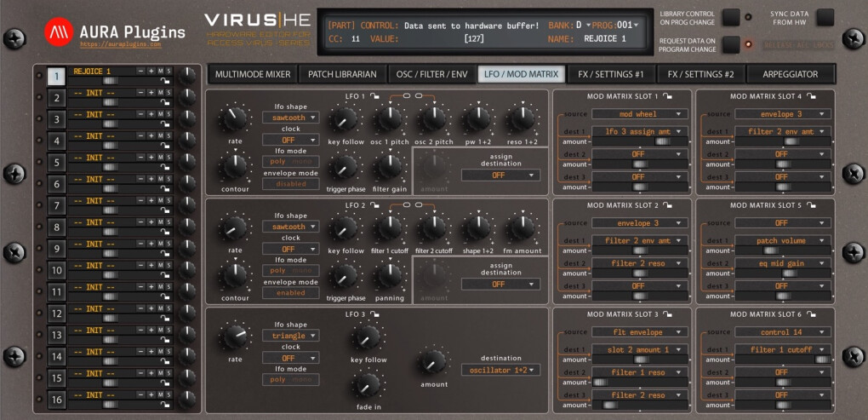Open the PROG 001 dropdown
The width and height of the screenshot is (868, 420).
(x=628, y=25)
